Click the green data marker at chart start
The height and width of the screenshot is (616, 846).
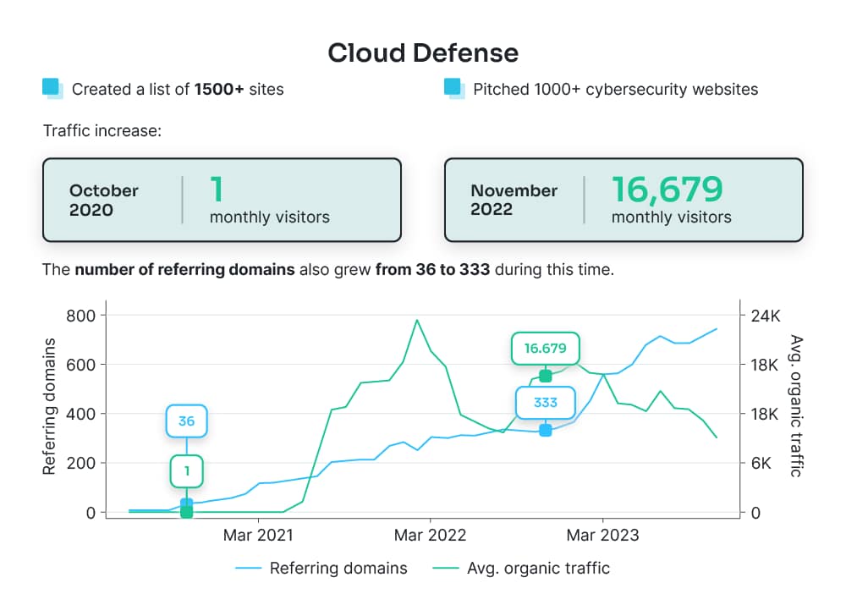click(187, 512)
